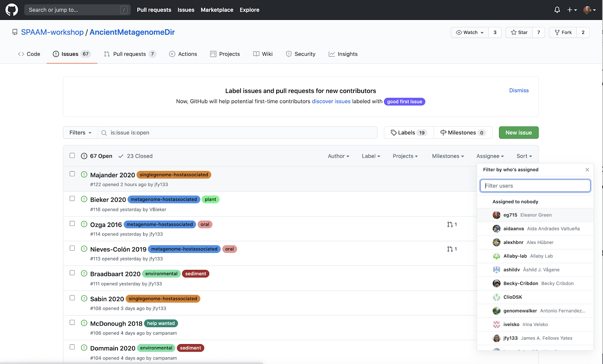Click genomewalker avatar in assignee list
This screenshot has width=603, height=364.
click(497, 311)
